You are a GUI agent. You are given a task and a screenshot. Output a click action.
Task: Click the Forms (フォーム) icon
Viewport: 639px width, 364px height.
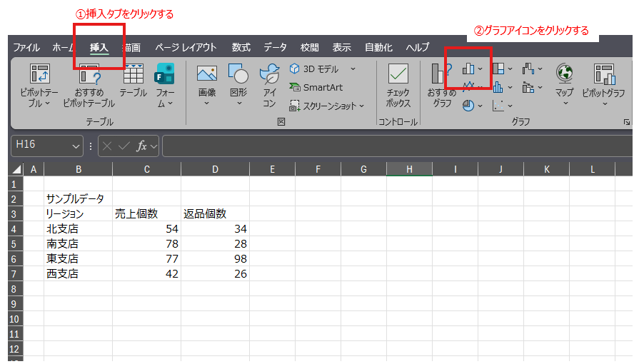[x=165, y=75]
